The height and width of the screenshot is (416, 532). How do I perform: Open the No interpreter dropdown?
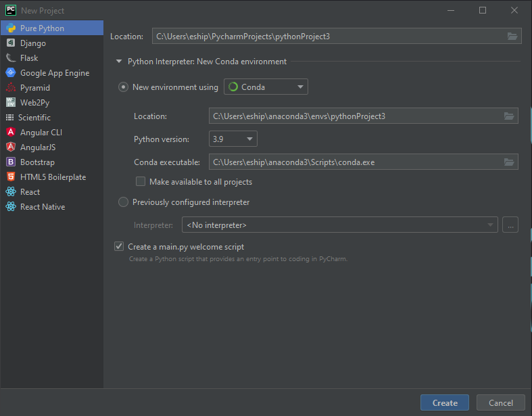[339, 225]
